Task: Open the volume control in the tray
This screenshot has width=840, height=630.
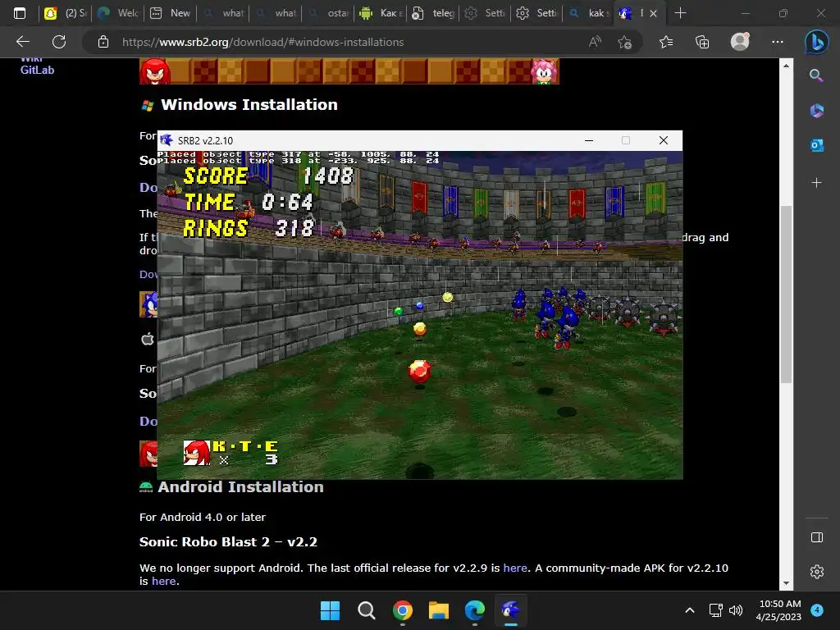Action: (x=736, y=610)
